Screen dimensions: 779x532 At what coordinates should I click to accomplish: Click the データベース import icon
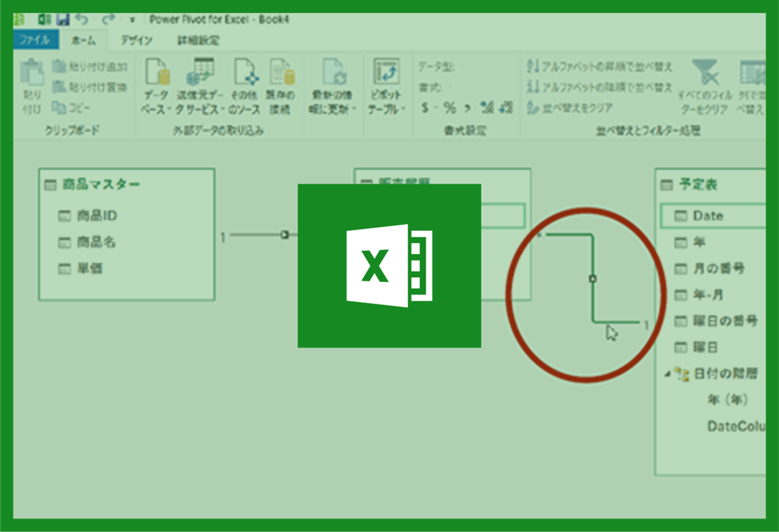pyautogui.click(x=156, y=73)
